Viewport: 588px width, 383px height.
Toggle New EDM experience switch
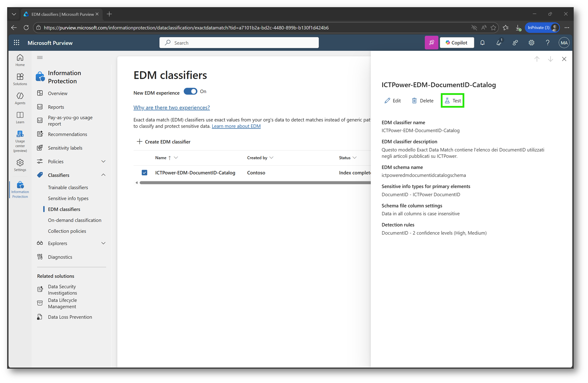pyautogui.click(x=190, y=91)
